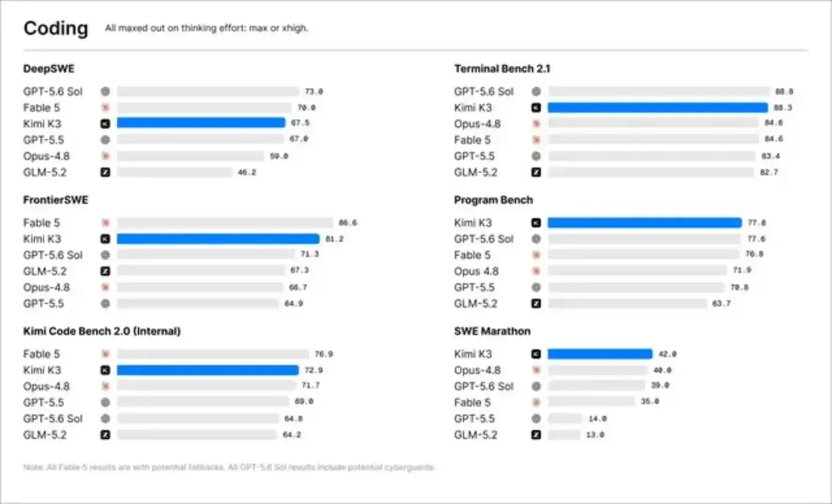Click the SWE Marathon section title
Image resolution: width=832 pixels, height=504 pixels.
(x=492, y=331)
